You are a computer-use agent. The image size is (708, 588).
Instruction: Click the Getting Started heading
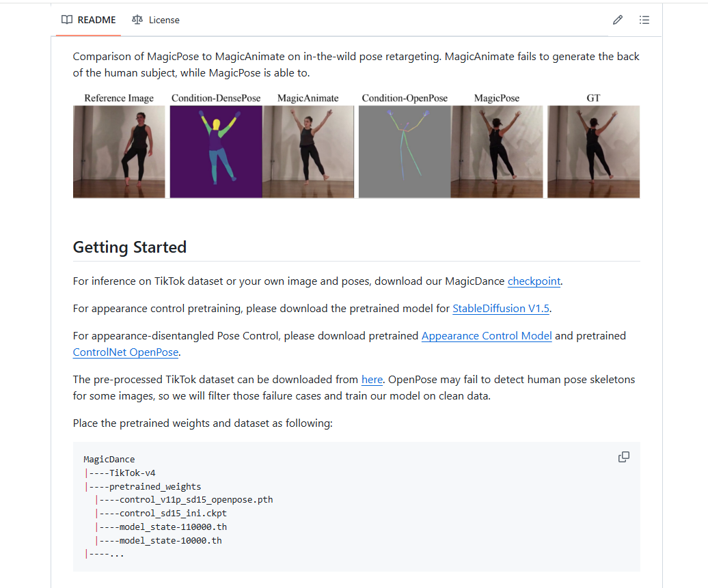(130, 247)
